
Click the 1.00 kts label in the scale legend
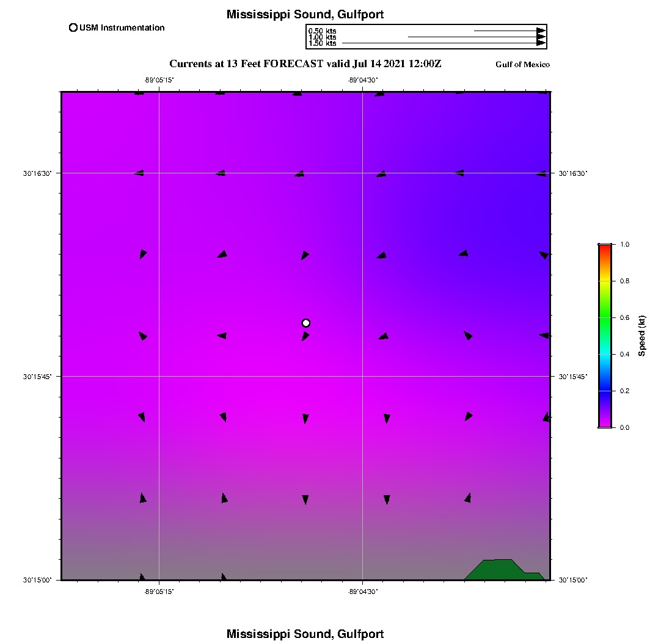(322, 37)
